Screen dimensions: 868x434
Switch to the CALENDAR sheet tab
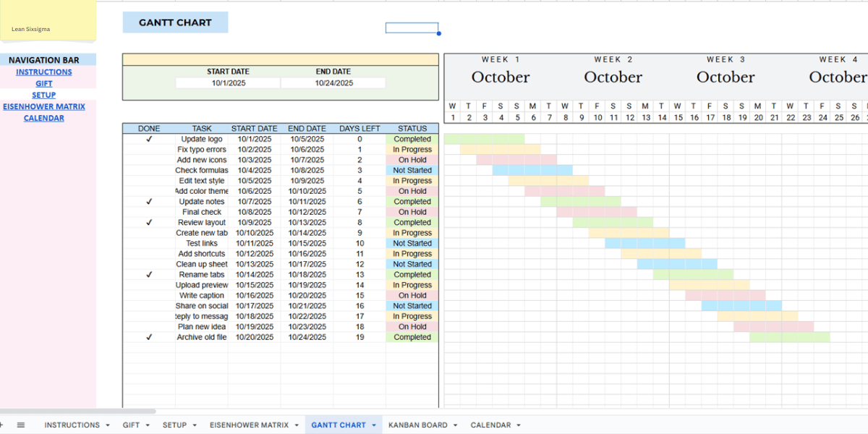coord(490,425)
